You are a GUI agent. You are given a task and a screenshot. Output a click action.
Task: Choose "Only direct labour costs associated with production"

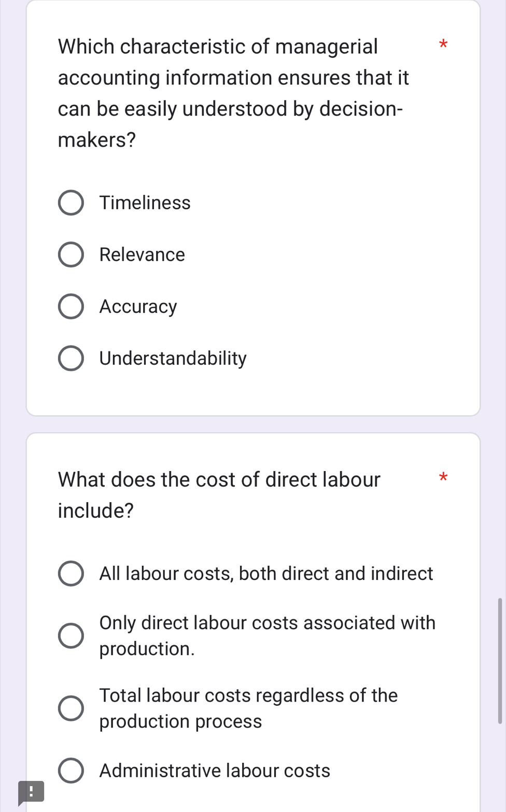[71, 635]
